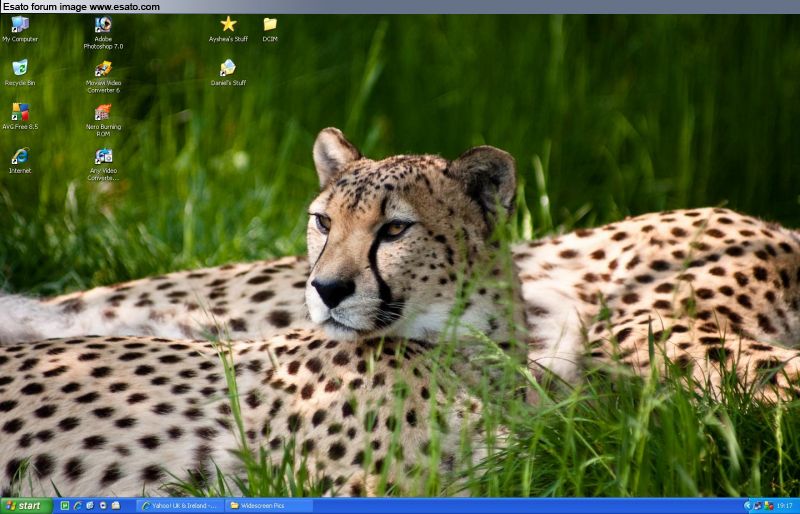Select the Movavi Video Converter 6 icon
The height and width of the screenshot is (514, 800).
point(103,77)
